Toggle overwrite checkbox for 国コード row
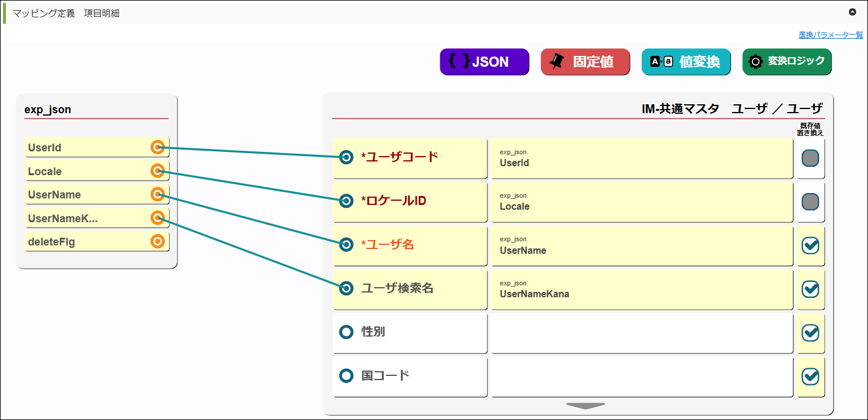 [x=810, y=377]
